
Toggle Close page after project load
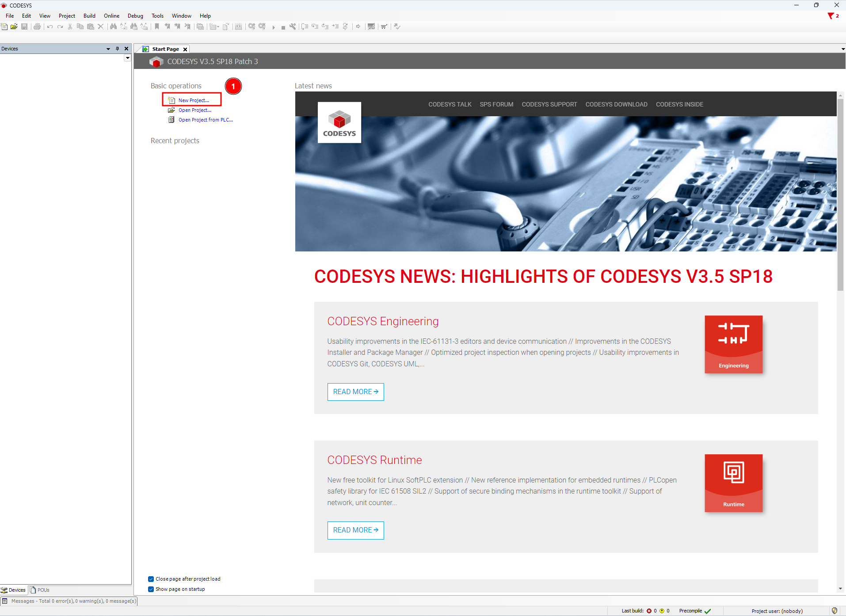tap(151, 579)
